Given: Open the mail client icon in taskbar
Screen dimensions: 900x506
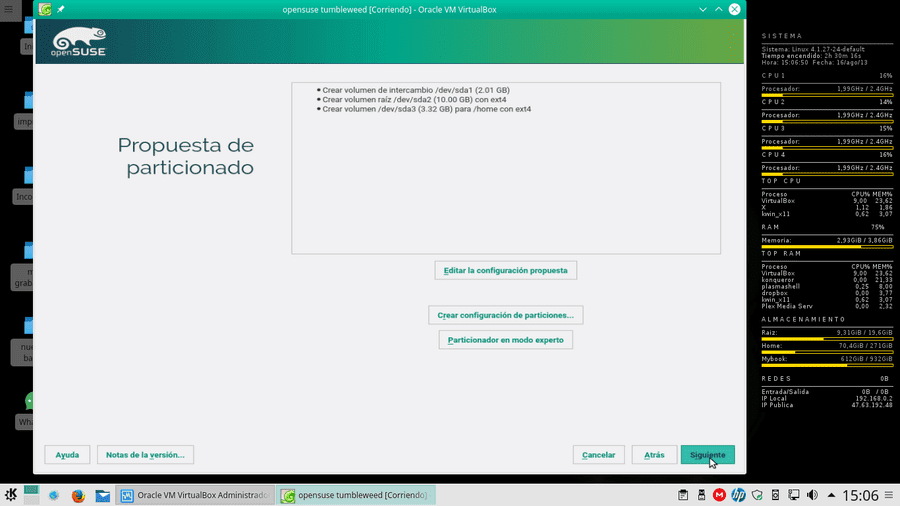Looking at the screenshot, I should (x=103, y=495).
